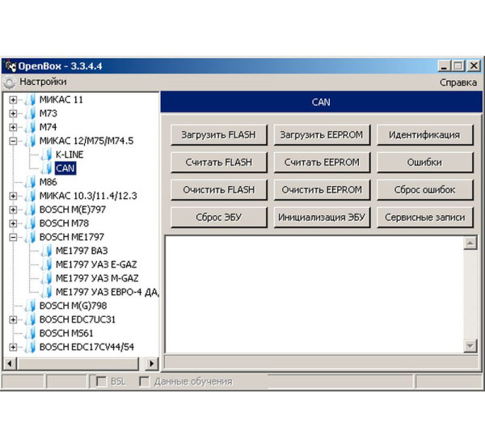
Task: Click the OpenBox title bar app icon
Action: coord(10,66)
